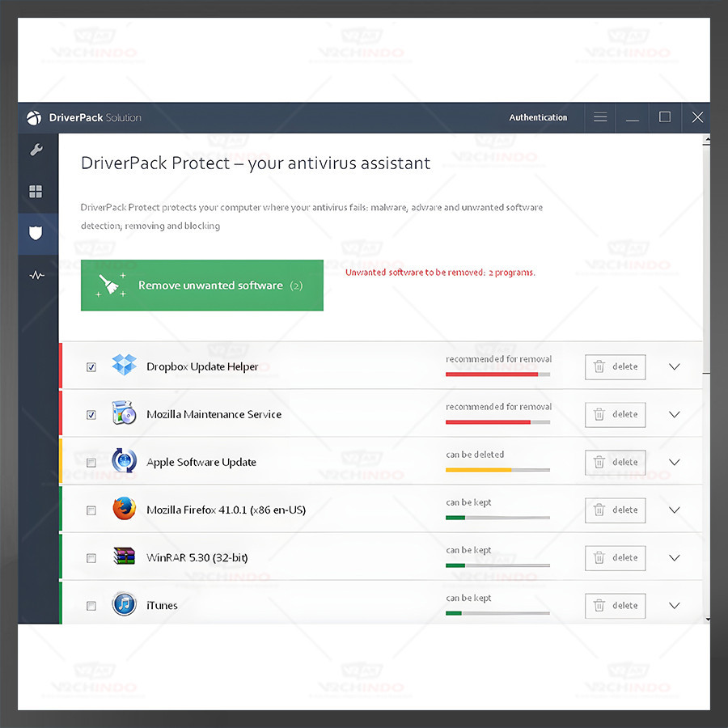Open the hamburger menu in title bar

[600, 117]
